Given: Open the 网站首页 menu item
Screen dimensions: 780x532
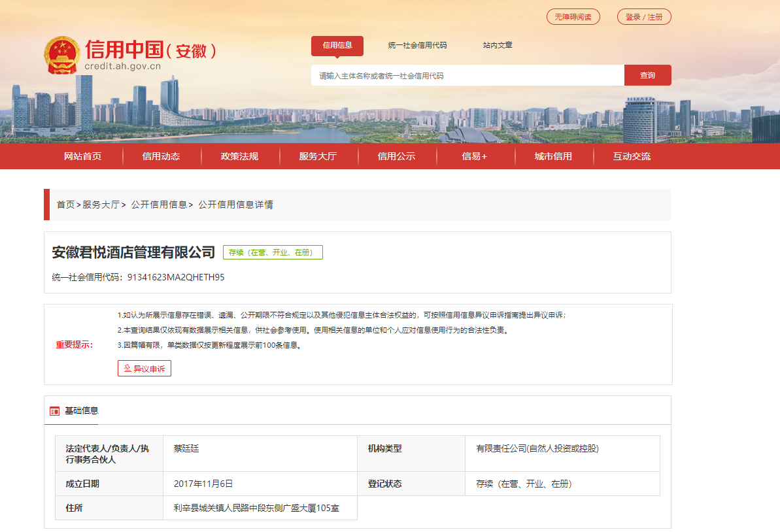Looking at the screenshot, I should (83, 156).
